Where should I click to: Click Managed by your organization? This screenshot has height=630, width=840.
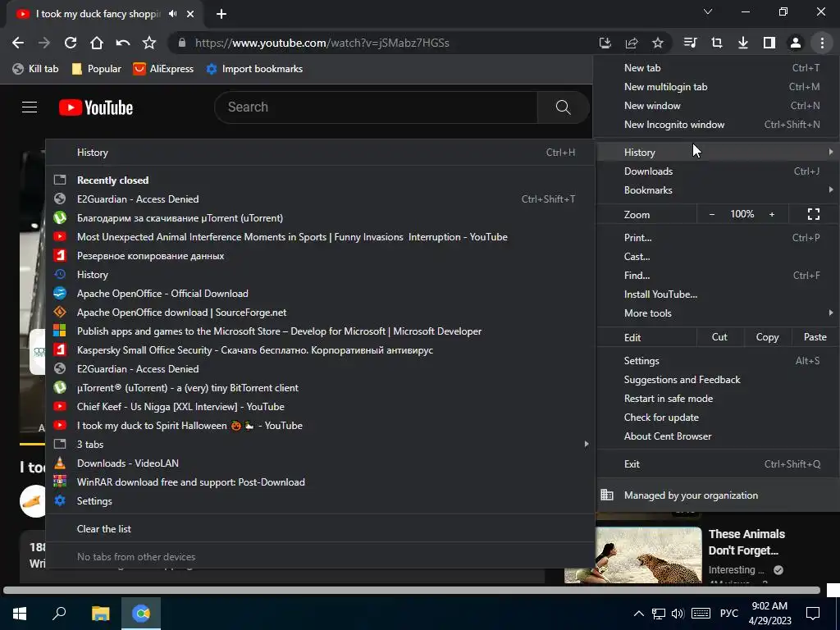(x=716, y=495)
